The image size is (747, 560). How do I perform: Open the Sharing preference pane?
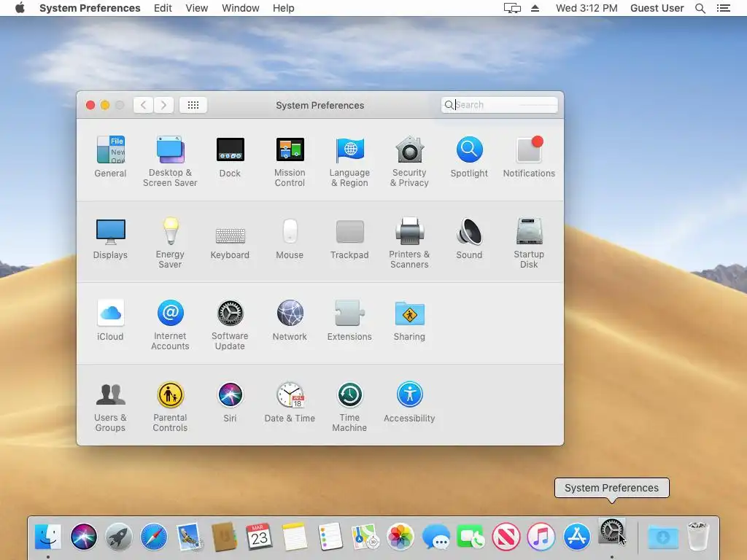[409, 321]
